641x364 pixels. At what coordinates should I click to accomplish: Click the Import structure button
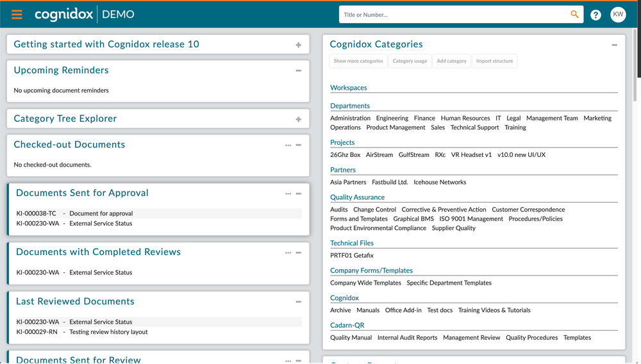[x=494, y=61]
